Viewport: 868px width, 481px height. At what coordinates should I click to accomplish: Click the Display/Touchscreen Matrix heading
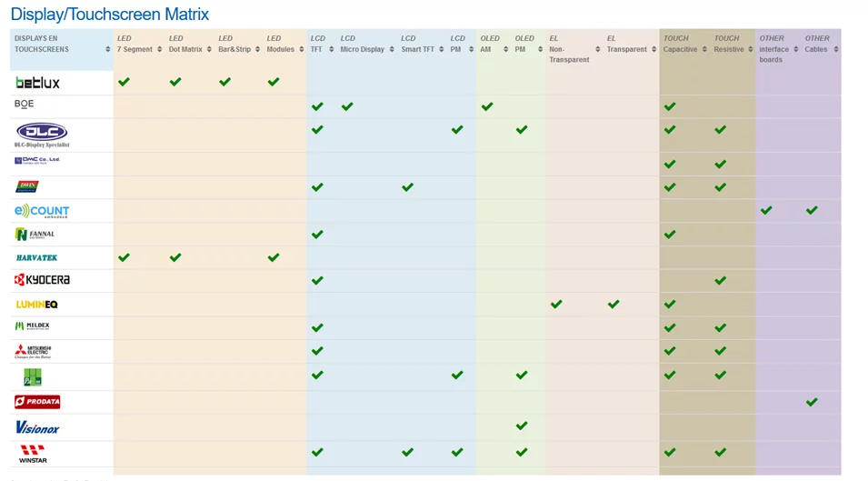pyautogui.click(x=110, y=14)
